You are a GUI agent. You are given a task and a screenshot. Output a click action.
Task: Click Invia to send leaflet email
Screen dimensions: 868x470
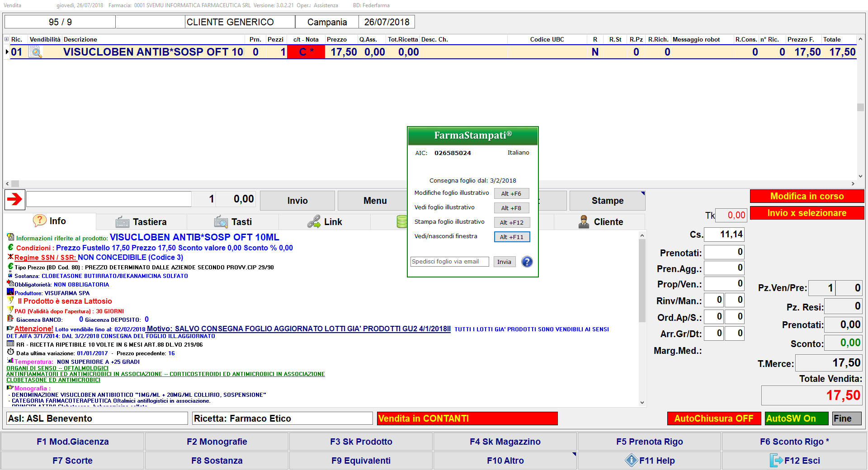[504, 262]
